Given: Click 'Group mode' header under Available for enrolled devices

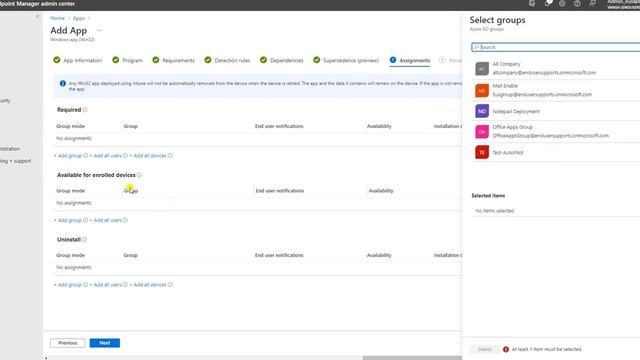Looking at the screenshot, I should 71,191.
